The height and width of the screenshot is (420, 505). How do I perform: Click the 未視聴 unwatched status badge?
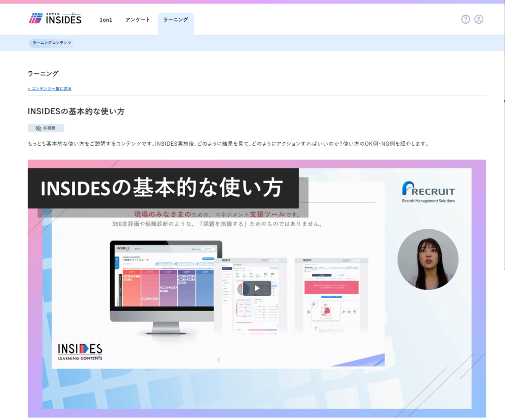click(x=46, y=128)
